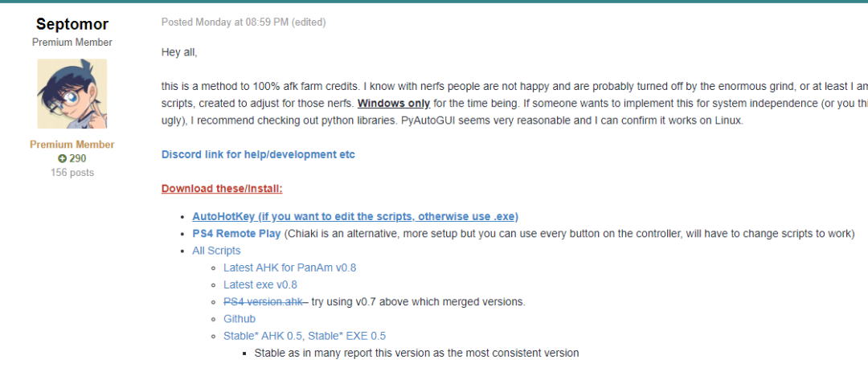Click the green reputation plus icon

click(63, 158)
